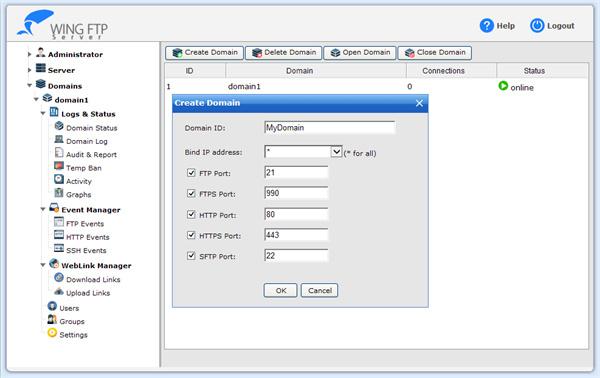600x378 pixels.
Task: Disable the SFTP Port checkbox
Action: pos(191,256)
